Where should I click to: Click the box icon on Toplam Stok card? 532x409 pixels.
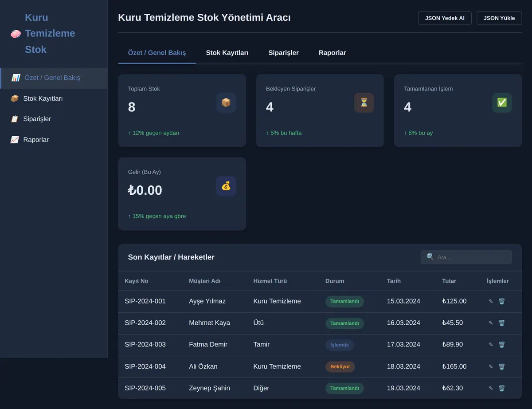(x=226, y=102)
